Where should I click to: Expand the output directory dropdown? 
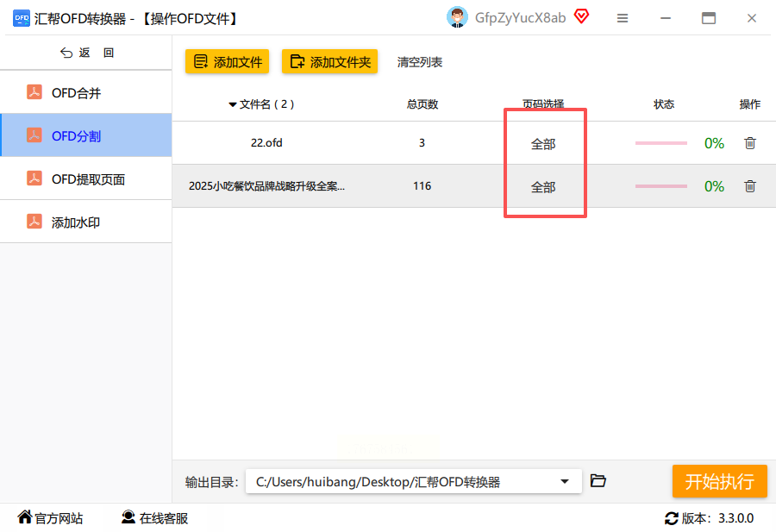[x=564, y=481]
